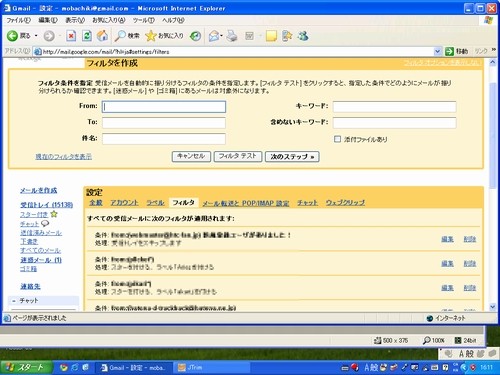
Task: Open 迷惑メール (1) in sidebar
Action: pyautogui.click(x=41, y=260)
